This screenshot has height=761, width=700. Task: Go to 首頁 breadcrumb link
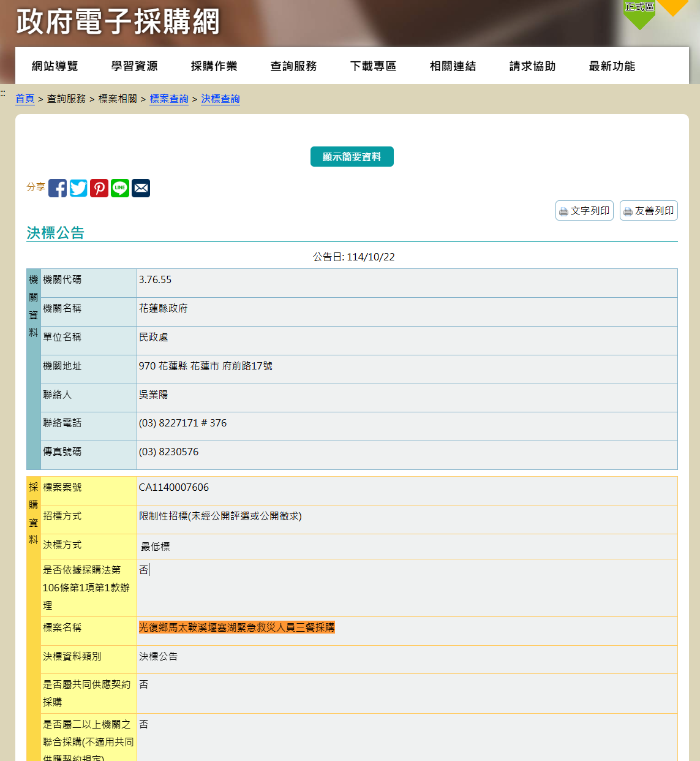pos(25,99)
